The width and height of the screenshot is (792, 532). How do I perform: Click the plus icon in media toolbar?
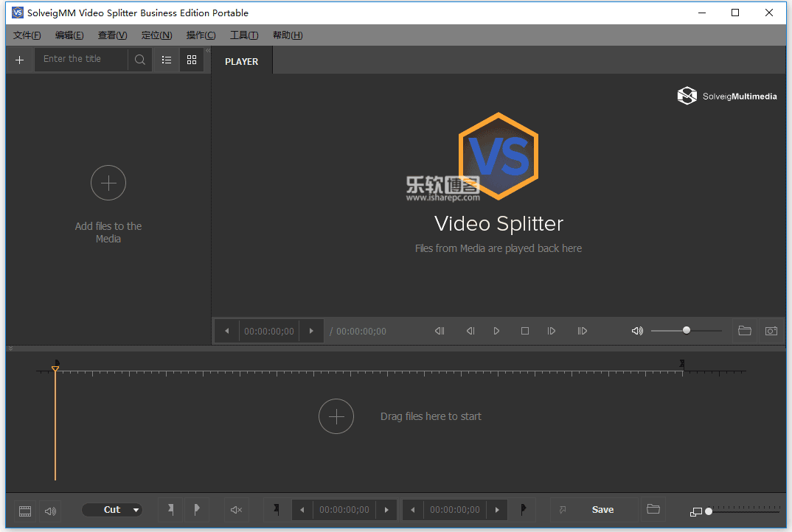(20, 60)
